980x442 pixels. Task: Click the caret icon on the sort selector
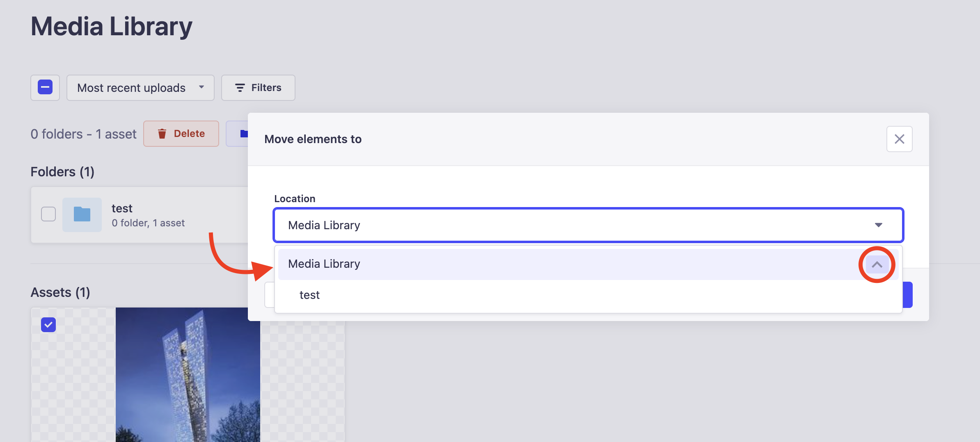201,87
